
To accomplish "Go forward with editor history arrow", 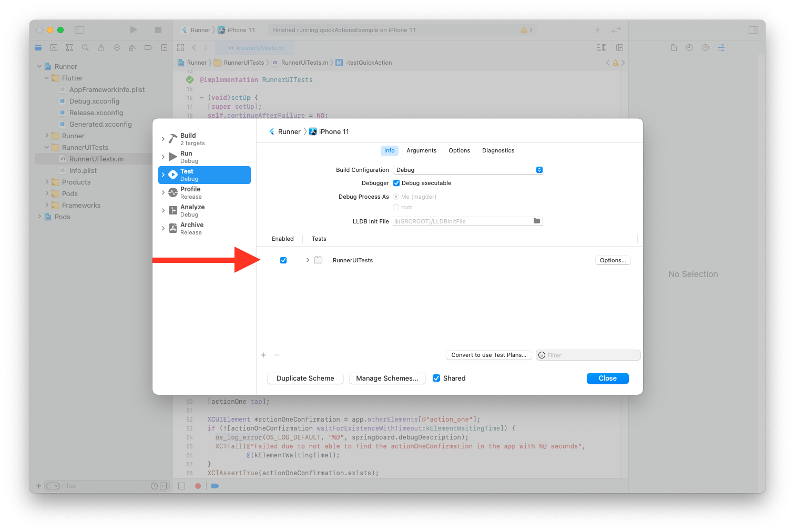I will click(x=206, y=48).
